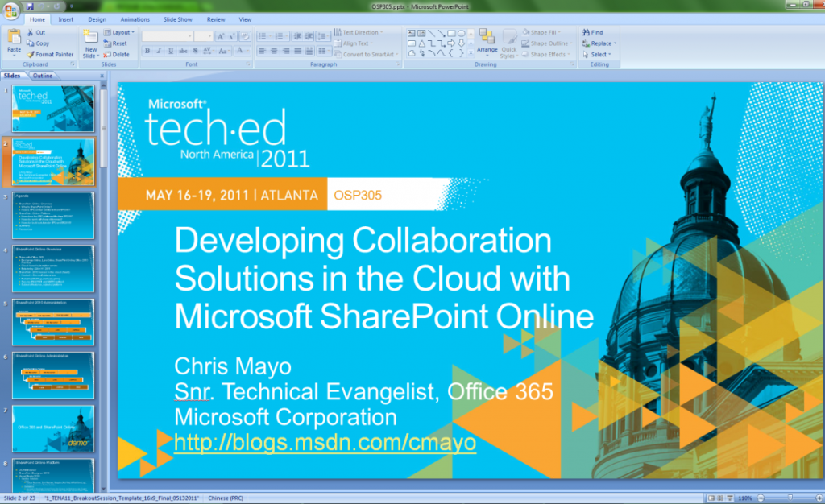
Task: Open the font size combo box
Action: (203, 36)
